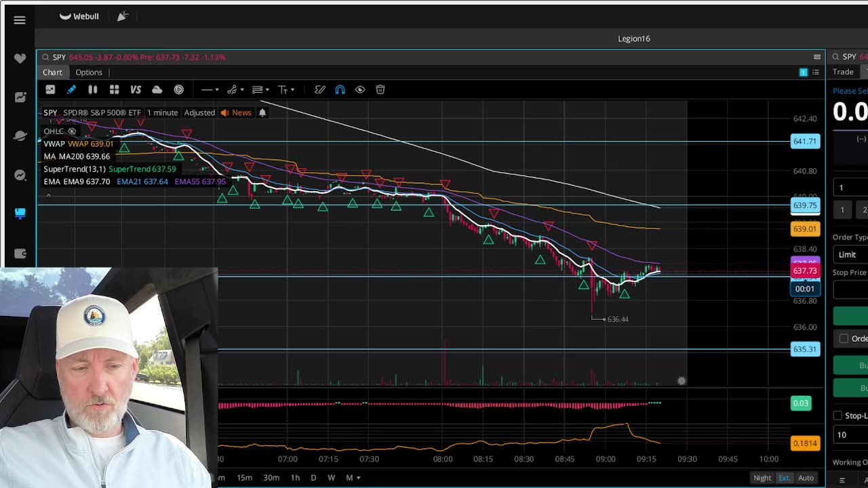Click the search magnifier beside SPY
The height and width of the screenshot is (488, 868).
click(x=45, y=58)
